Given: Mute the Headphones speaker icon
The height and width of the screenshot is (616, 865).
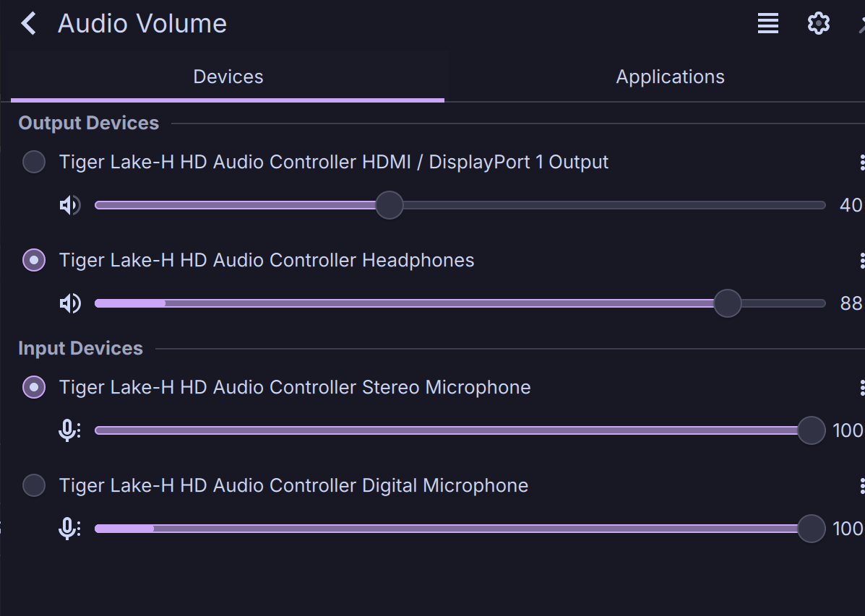Looking at the screenshot, I should click(x=69, y=303).
